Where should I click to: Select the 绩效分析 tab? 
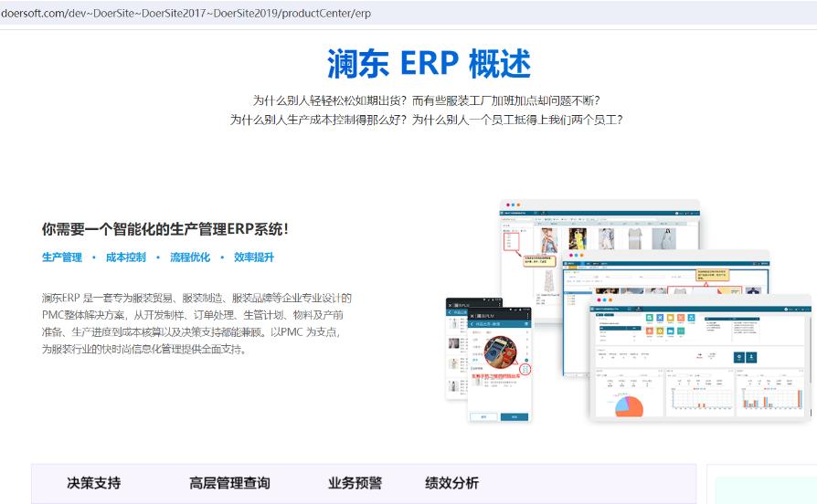click(451, 483)
